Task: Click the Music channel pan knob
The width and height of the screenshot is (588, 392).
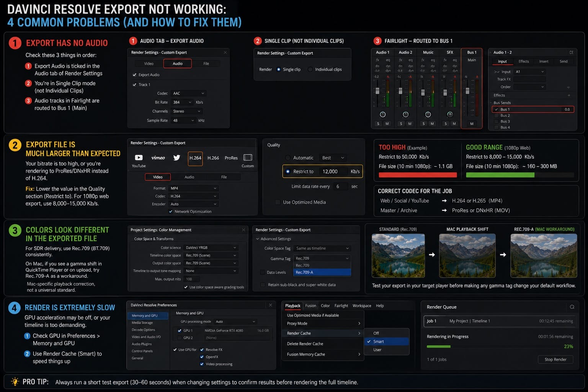Action: click(428, 114)
